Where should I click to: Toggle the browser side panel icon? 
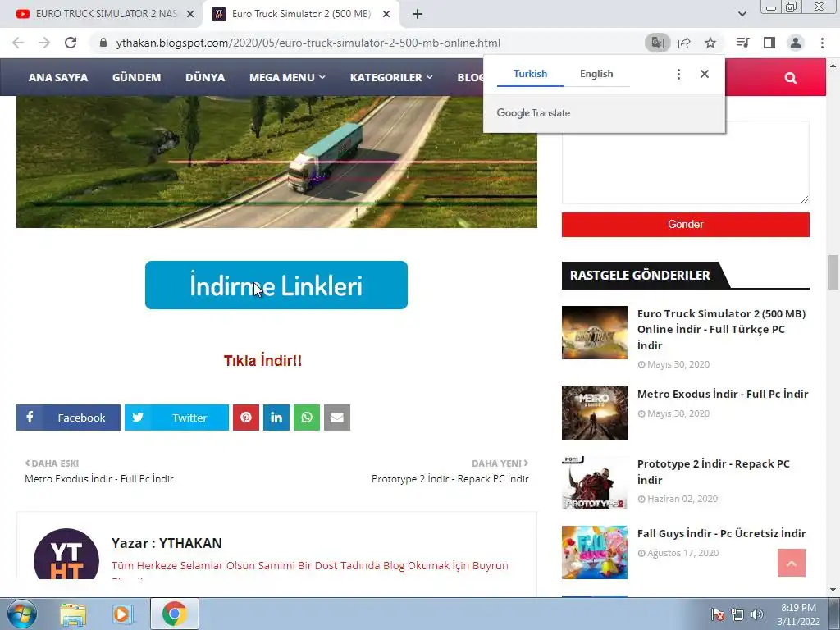(769, 43)
